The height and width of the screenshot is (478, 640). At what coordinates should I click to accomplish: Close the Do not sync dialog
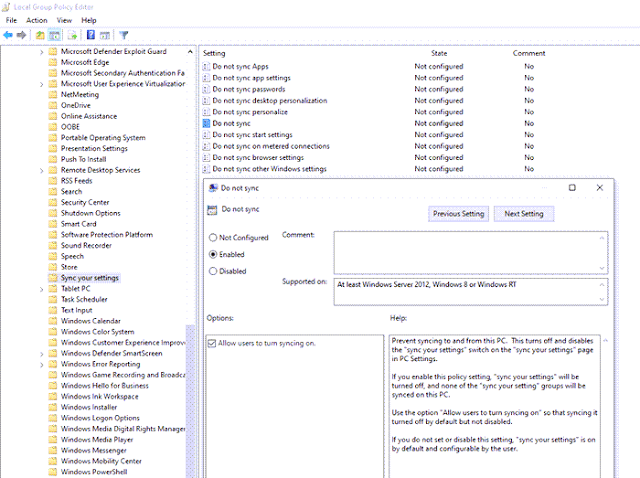(x=600, y=188)
